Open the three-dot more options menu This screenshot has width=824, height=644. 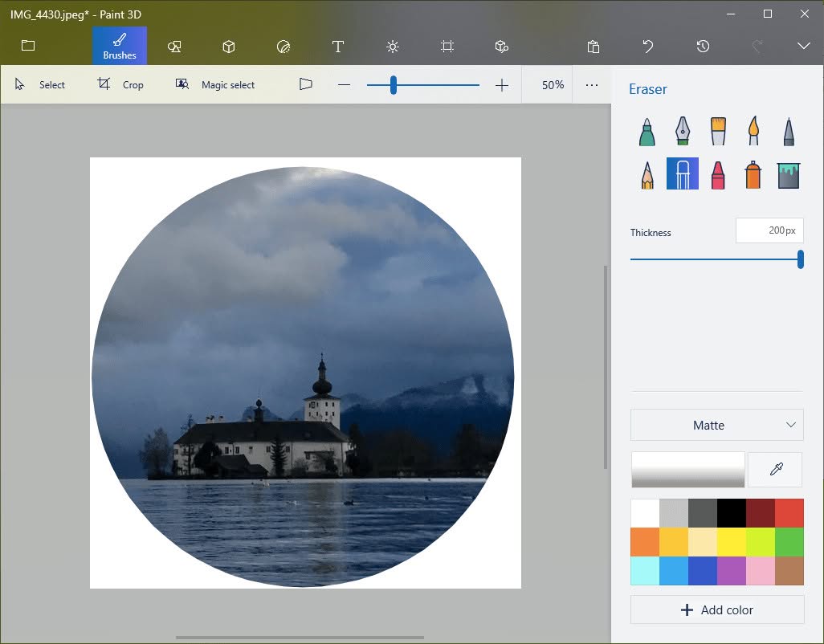[x=592, y=84]
